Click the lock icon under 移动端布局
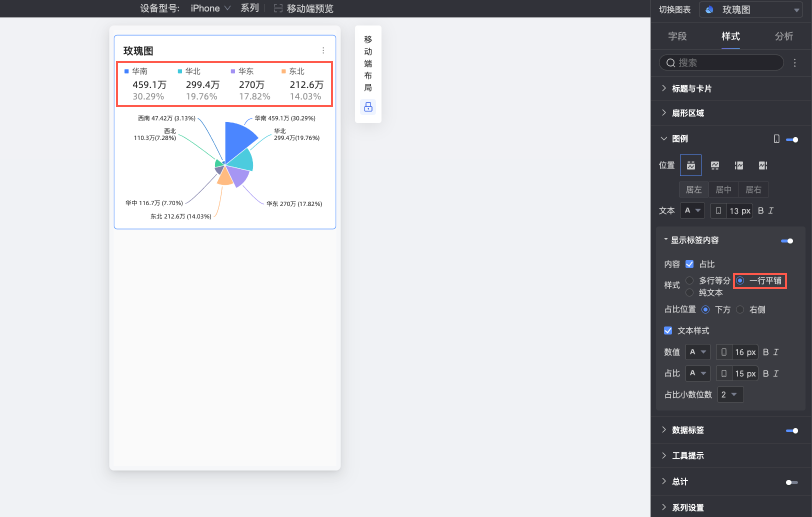The width and height of the screenshot is (812, 517). (x=368, y=106)
